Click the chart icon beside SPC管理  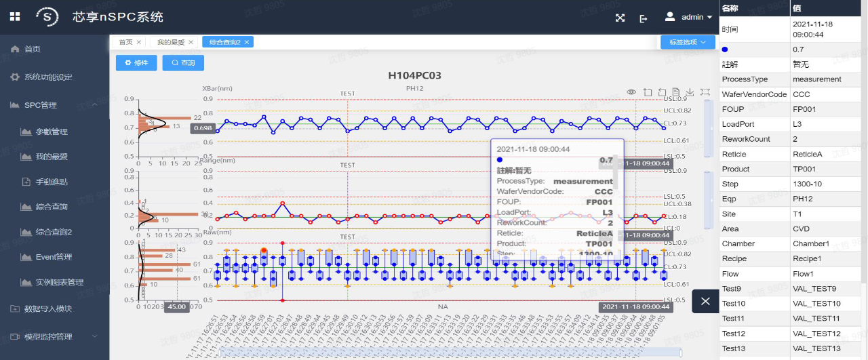[15, 105]
